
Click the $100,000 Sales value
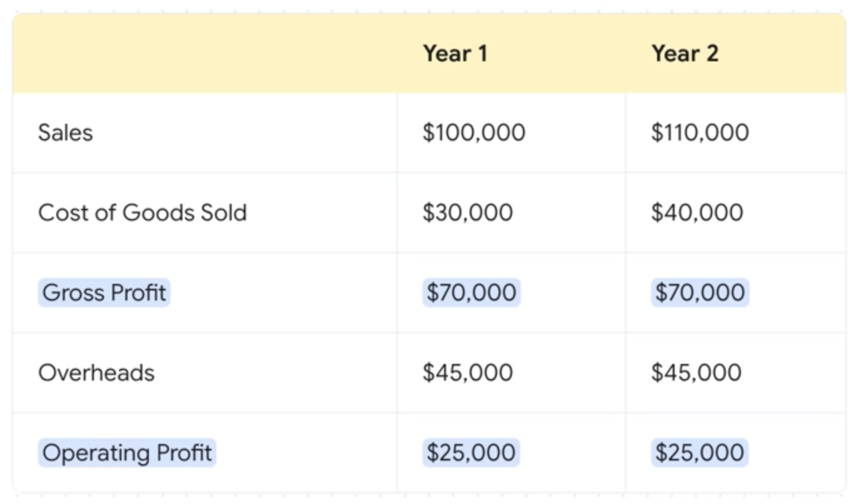tap(474, 133)
